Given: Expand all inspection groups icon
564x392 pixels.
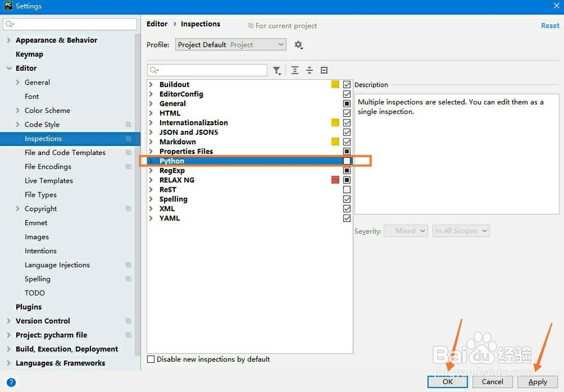Looking at the screenshot, I should coord(295,70).
